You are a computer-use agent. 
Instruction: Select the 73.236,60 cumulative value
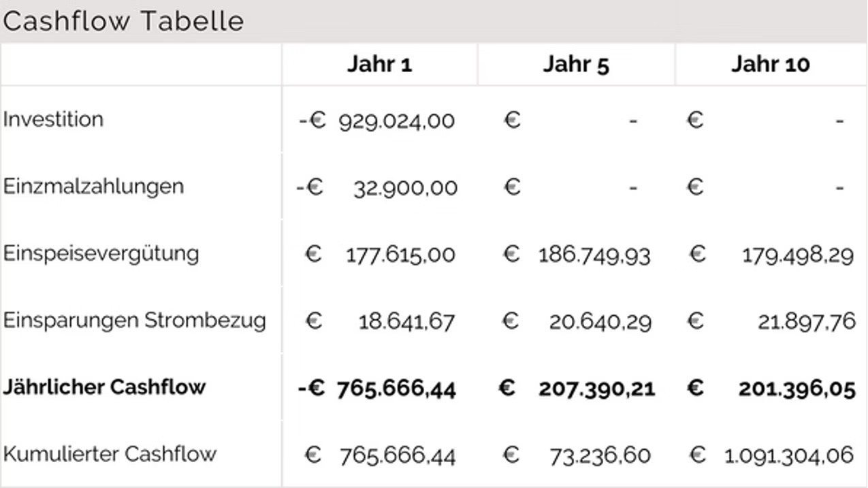click(600, 455)
